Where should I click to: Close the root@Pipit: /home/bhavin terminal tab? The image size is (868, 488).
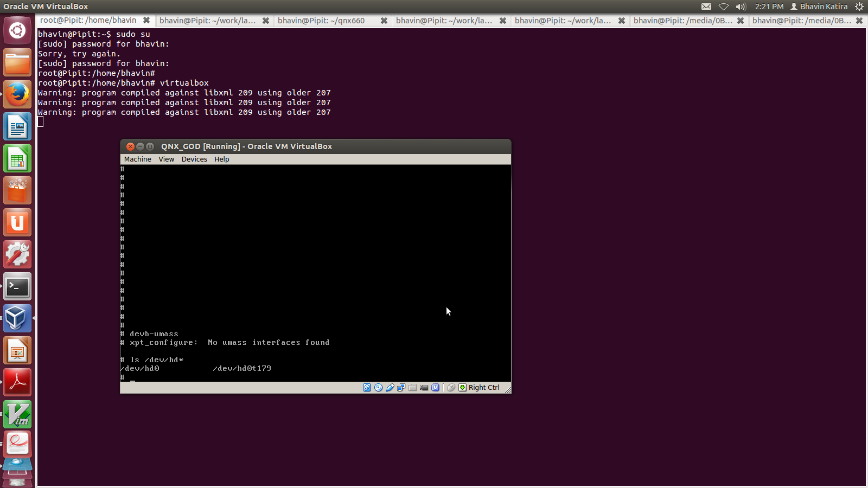pos(146,21)
